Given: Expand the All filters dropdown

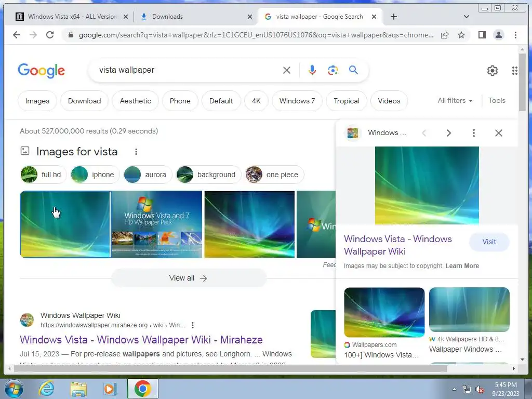Looking at the screenshot, I should click(455, 100).
